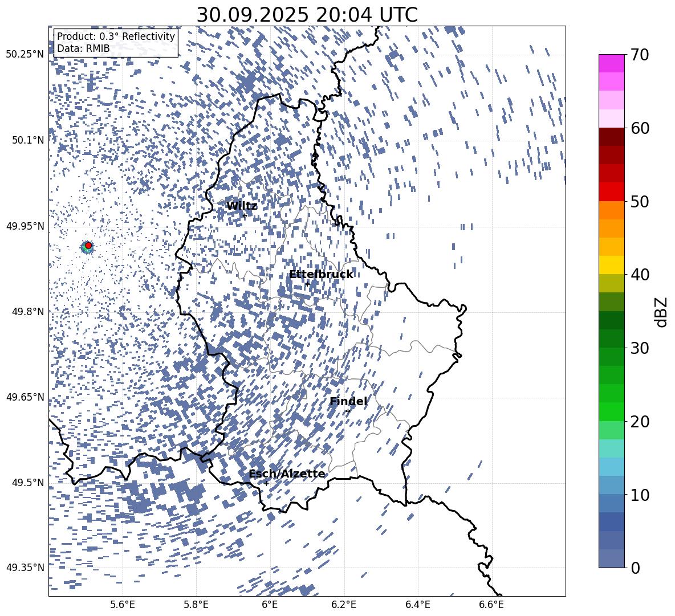Click the colorbar tick value 40
This screenshot has height=616, width=675.
(x=640, y=275)
